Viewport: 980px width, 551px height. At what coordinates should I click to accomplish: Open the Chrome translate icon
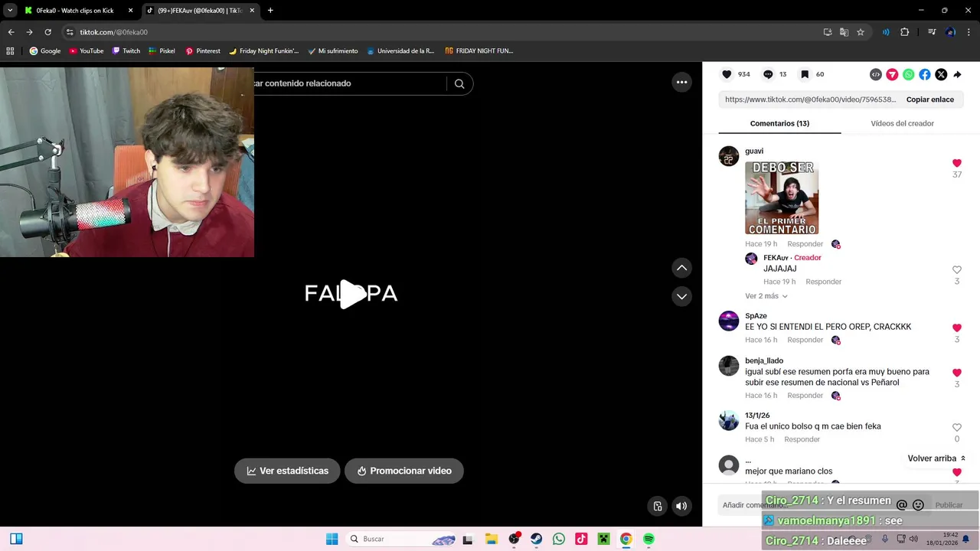click(844, 32)
